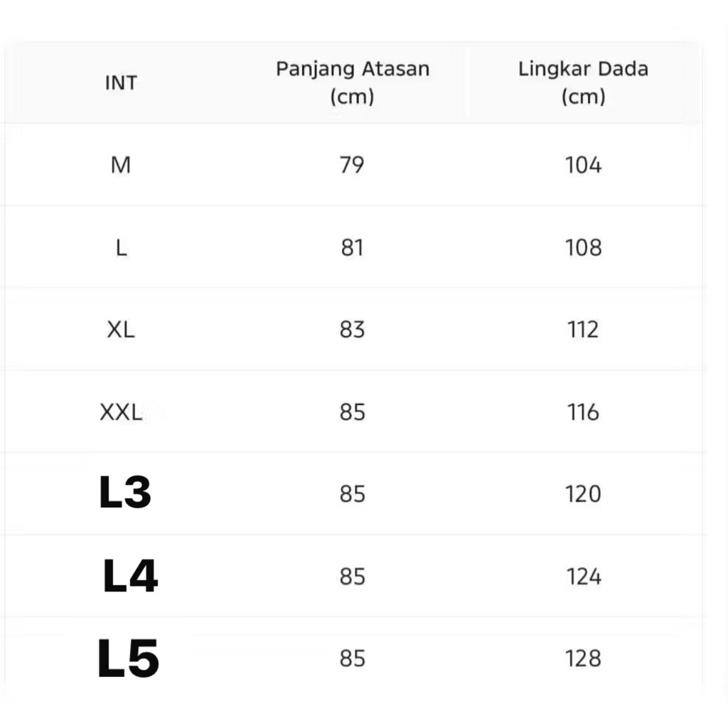Click the length value 79

[352, 165]
